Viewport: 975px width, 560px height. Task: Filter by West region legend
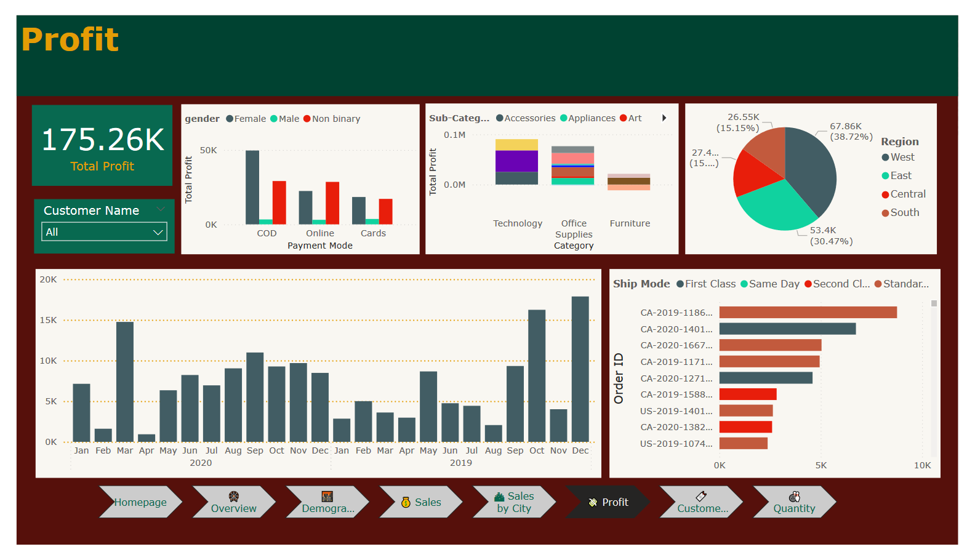[898, 158]
